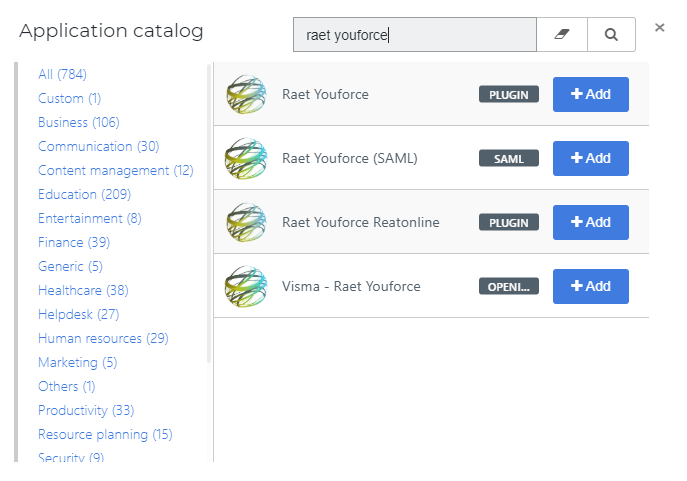
Task: Filter by Content management (12)
Action: 116,170
